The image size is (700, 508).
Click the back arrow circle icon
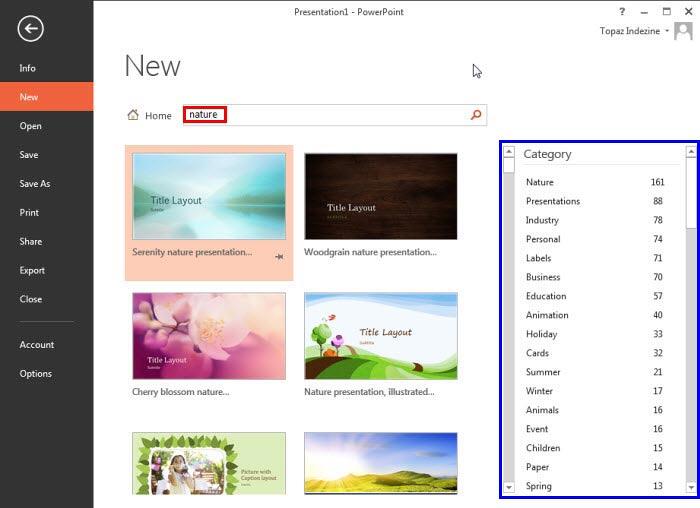pos(30,29)
